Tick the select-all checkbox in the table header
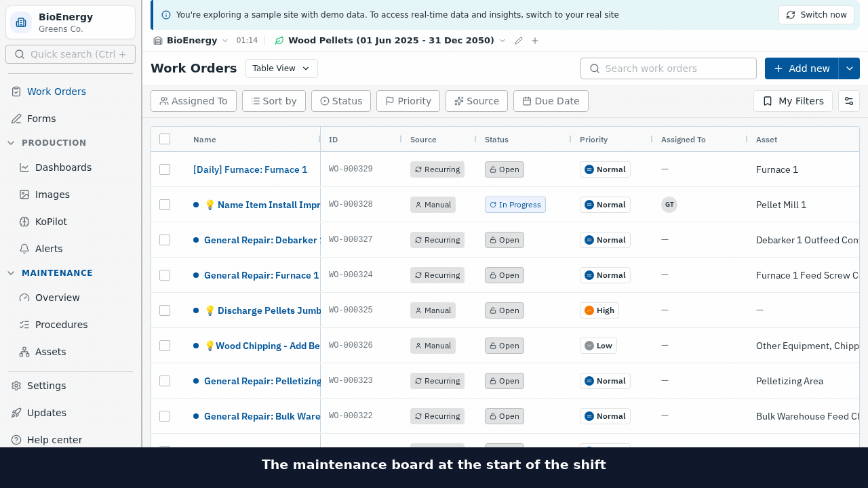868x488 pixels. (x=165, y=139)
